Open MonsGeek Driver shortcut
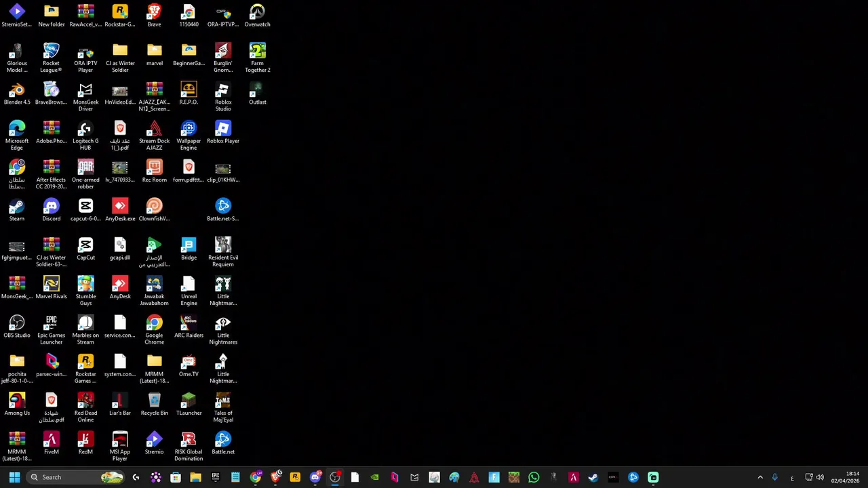Screen dimensions: 868x488 [x=85, y=97]
